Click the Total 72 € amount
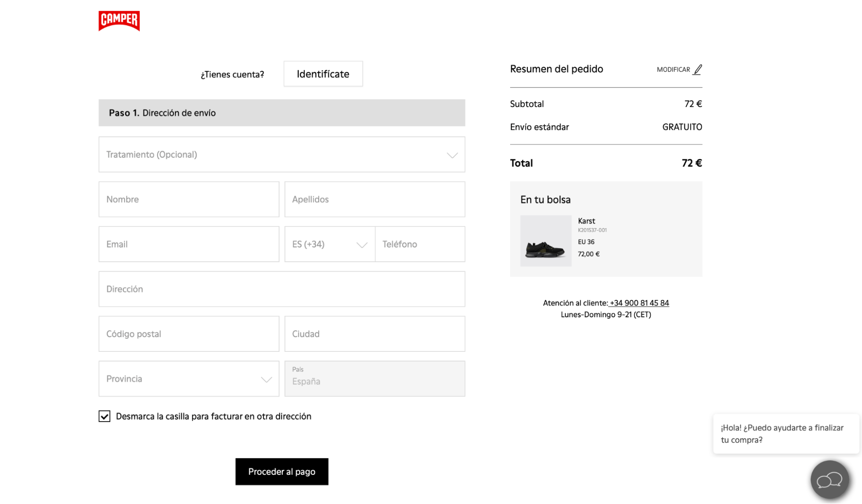This screenshot has width=862, height=504. pyautogui.click(x=692, y=163)
